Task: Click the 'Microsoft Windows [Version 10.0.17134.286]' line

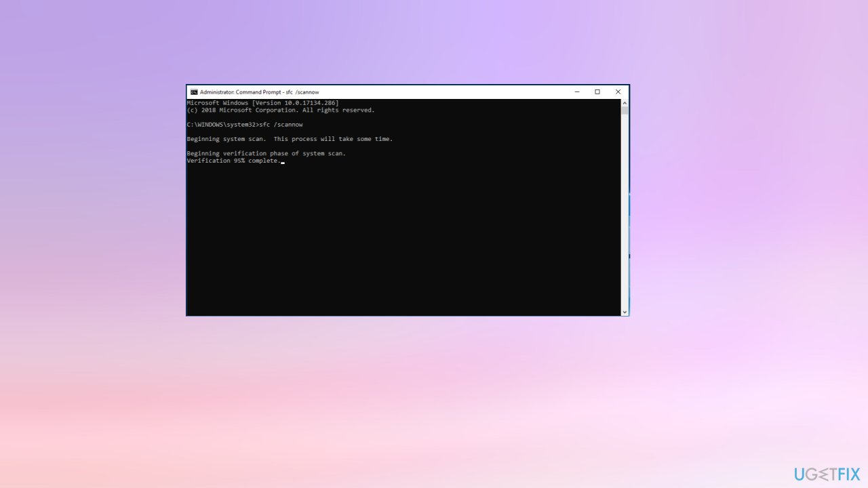Action: tap(262, 103)
